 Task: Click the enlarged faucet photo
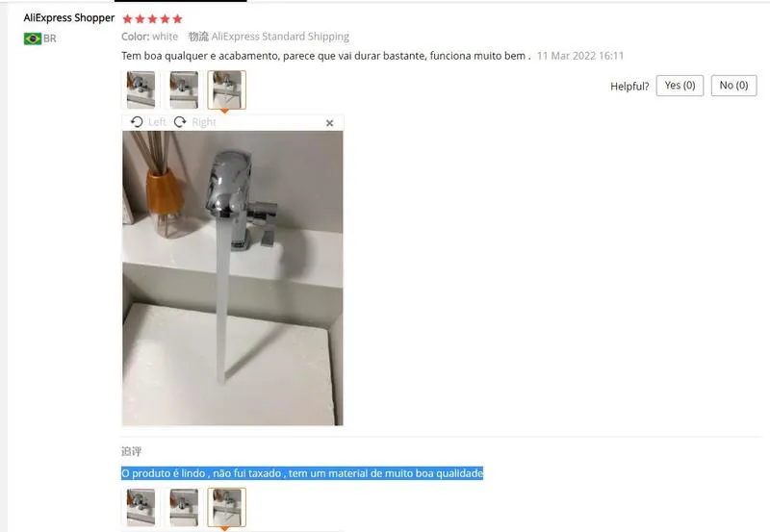click(x=233, y=278)
